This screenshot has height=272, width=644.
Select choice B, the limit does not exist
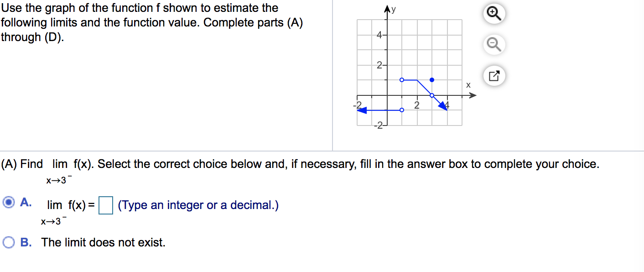[8, 242]
